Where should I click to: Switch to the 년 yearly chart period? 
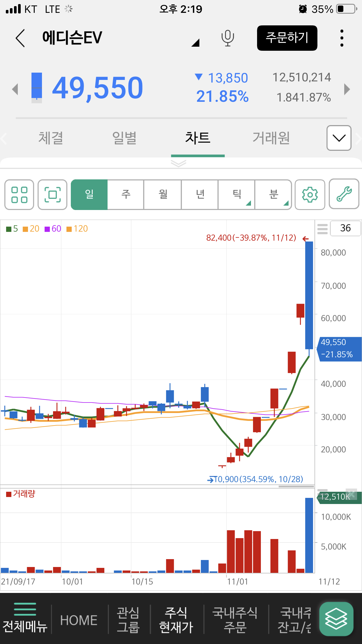[x=200, y=195]
